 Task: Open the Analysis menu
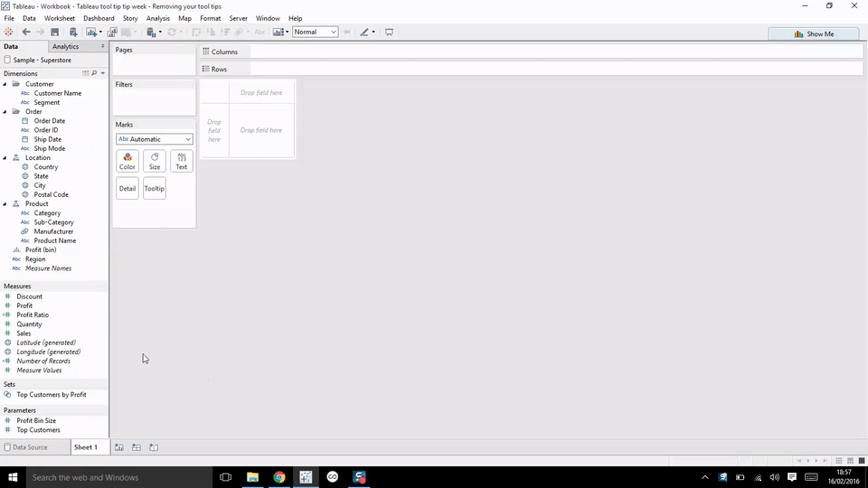[157, 18]
